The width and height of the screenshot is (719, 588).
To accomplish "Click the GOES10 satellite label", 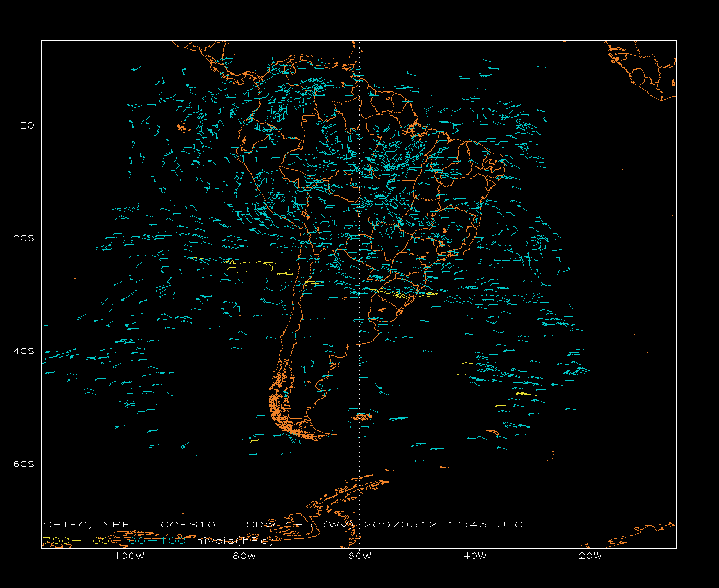I will 188,524.
